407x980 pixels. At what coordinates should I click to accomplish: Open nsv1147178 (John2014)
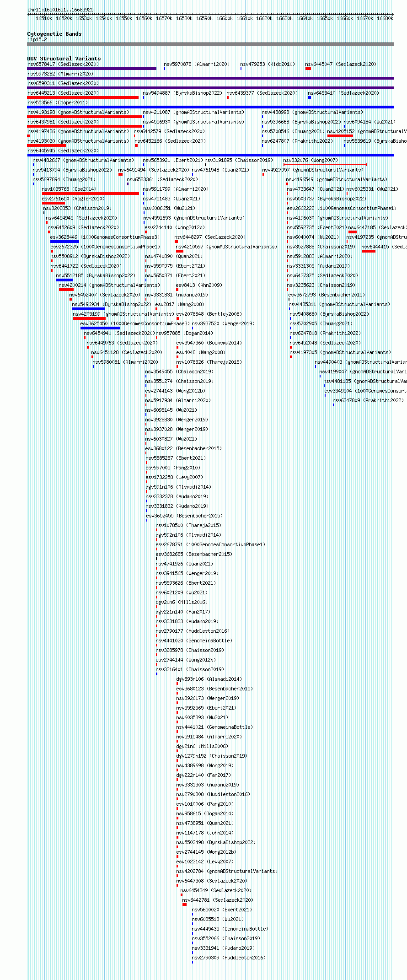click(205, 833)
